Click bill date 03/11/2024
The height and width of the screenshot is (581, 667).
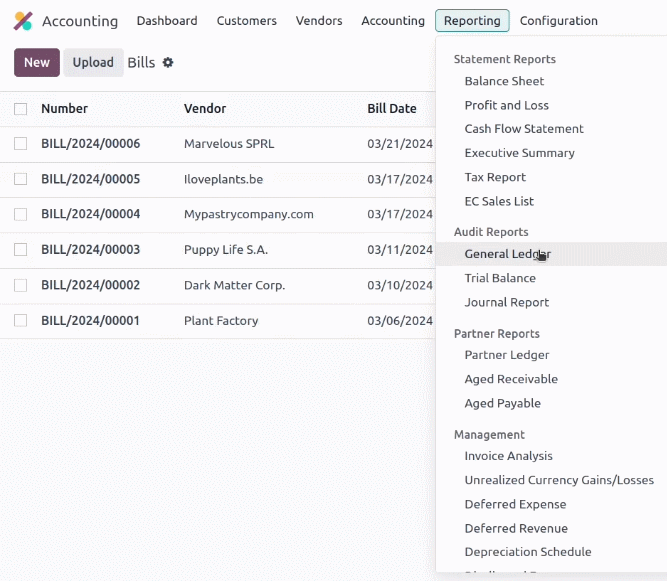pos(400,250)
